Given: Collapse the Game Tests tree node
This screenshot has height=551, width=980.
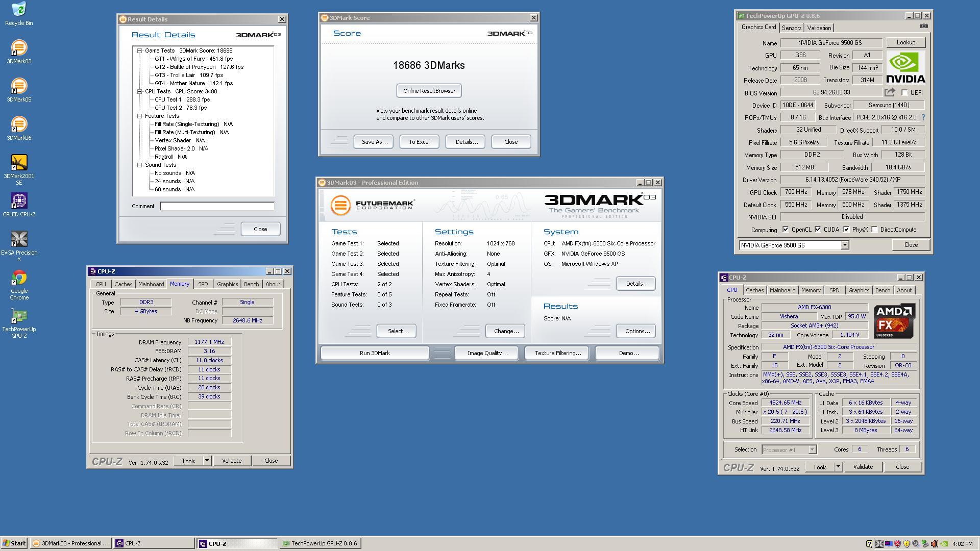Looking at the screenshot, I should pos(139,51).
